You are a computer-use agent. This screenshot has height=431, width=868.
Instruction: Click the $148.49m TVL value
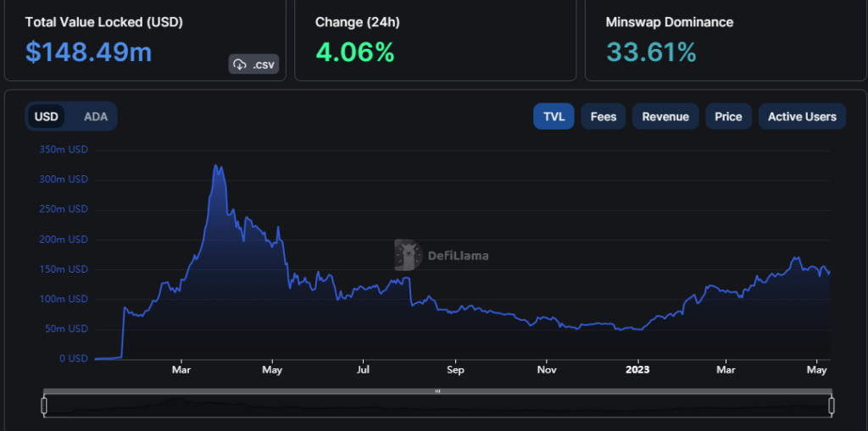[x=88, y=52]
